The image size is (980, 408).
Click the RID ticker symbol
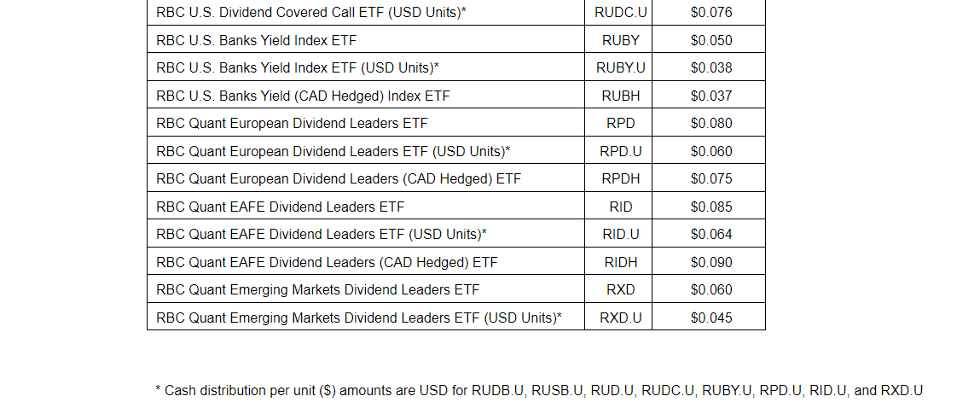pos(620,207)
